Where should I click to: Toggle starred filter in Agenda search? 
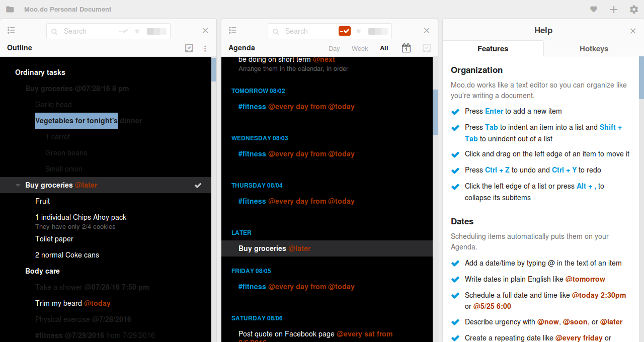359,31
